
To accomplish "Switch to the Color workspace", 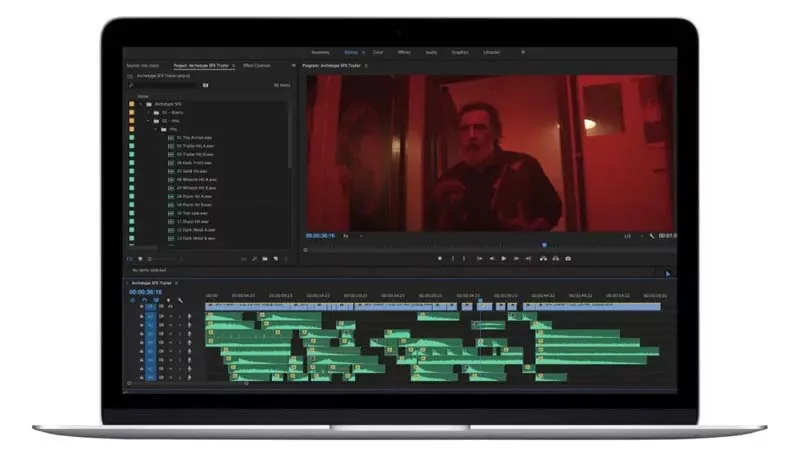I will pyautogui.click(x=378, y=52).
